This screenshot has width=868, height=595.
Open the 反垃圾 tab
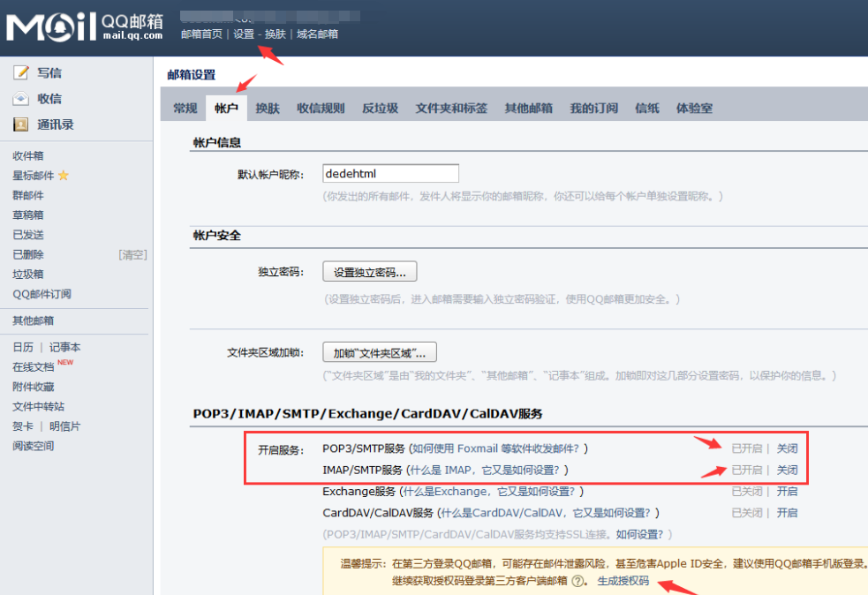380,108
